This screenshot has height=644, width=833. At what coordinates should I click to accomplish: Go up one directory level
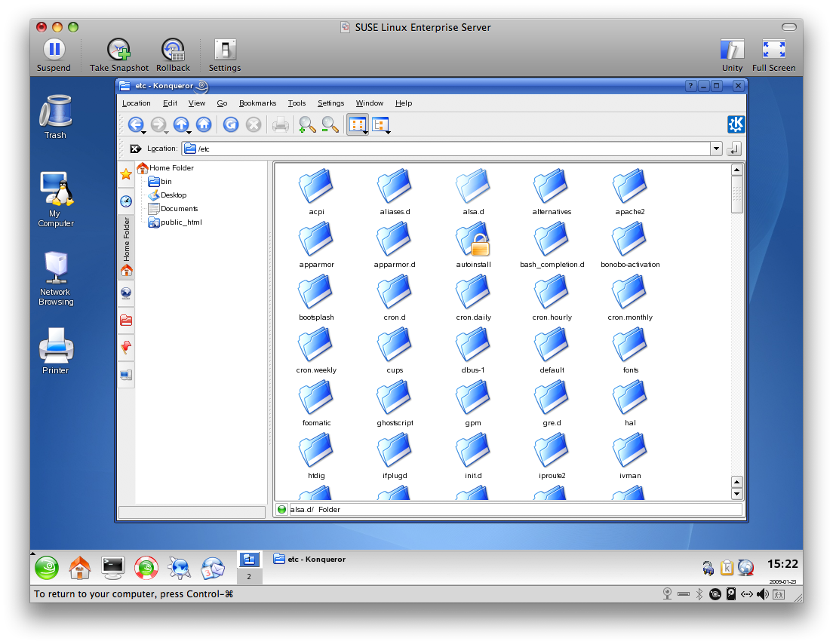[180, 124]
